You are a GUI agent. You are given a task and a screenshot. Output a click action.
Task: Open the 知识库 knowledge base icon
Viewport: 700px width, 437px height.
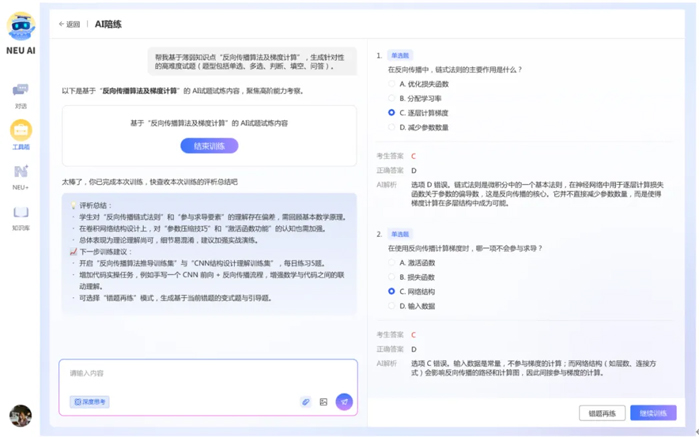click(20, 214)
